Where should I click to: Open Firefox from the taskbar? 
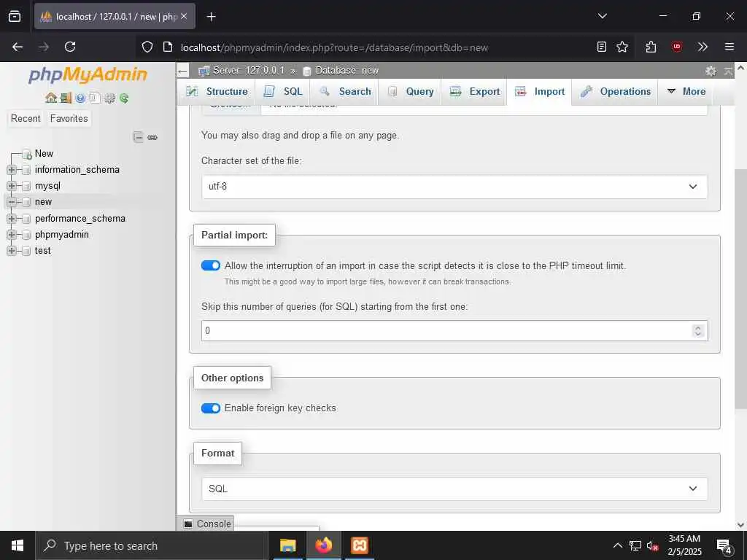[x=323, y=545]
